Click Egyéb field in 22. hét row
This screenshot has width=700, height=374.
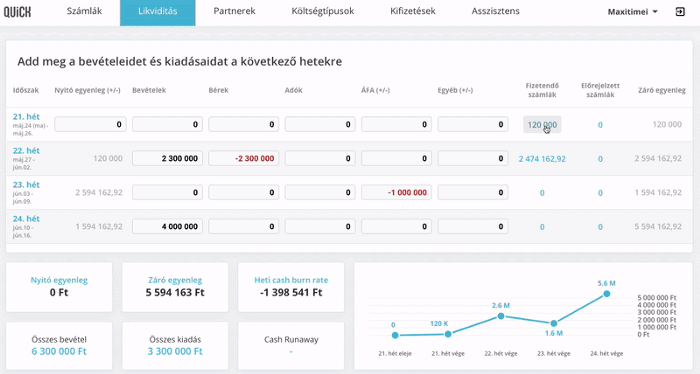click(x=473, y=158)
